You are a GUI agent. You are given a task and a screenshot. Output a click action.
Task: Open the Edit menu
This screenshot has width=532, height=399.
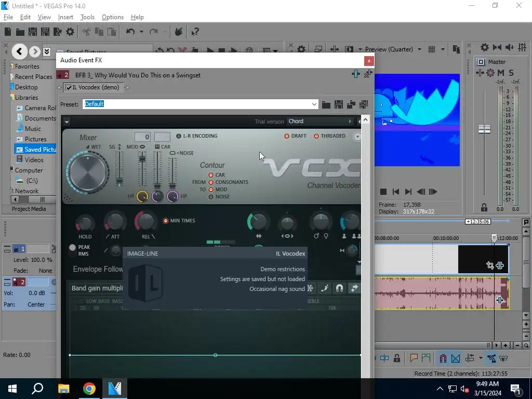pyautogui.click(x=25, y=17)
